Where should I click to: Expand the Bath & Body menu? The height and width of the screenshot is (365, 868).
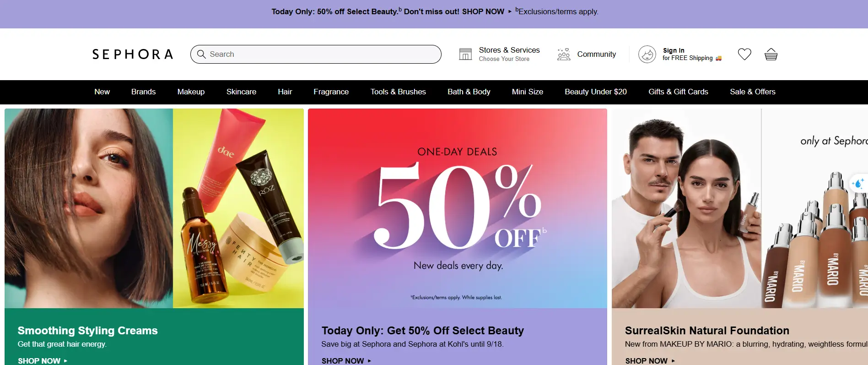[x=469, y=92]
